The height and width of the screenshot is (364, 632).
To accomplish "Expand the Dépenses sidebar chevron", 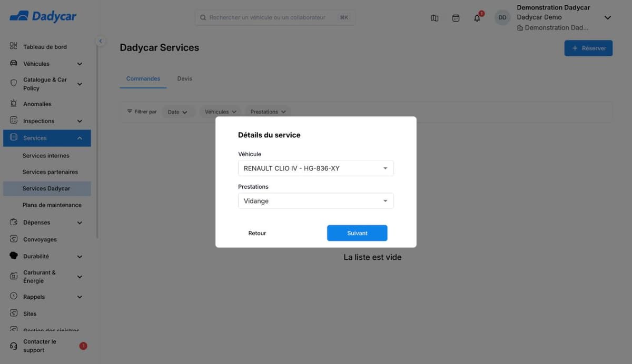I will [x=80, y=223].
